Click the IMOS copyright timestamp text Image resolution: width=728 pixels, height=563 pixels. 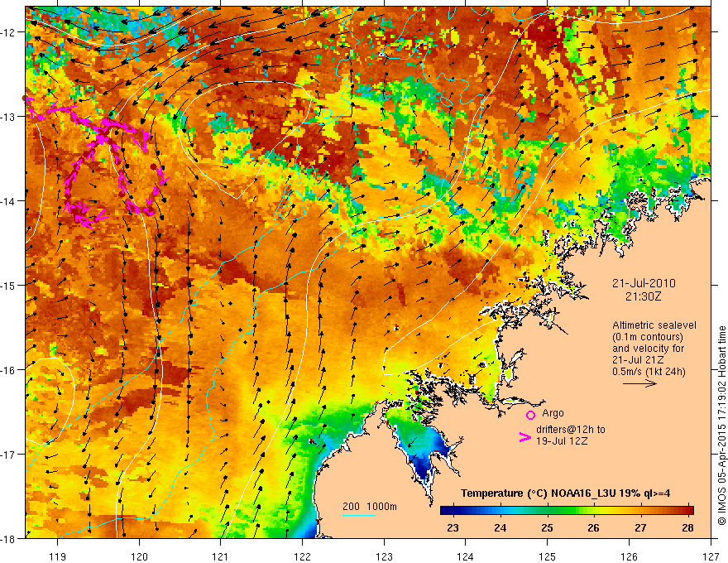point(721,426)
